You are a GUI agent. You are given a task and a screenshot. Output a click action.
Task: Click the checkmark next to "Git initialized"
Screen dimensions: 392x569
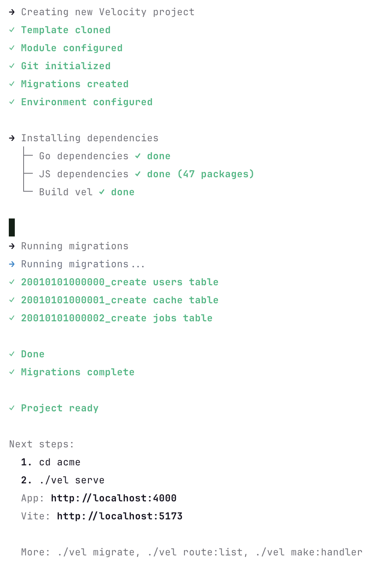point(12,66)
